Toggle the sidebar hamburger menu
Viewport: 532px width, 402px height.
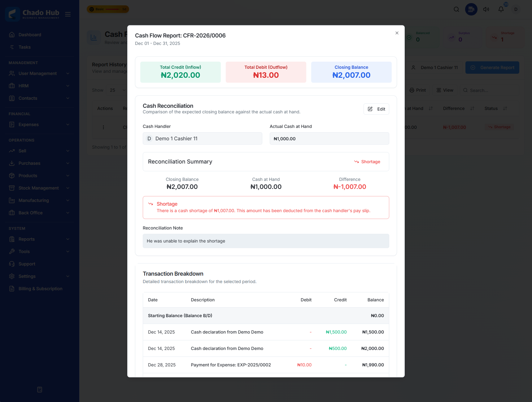[x=68, y=14]
